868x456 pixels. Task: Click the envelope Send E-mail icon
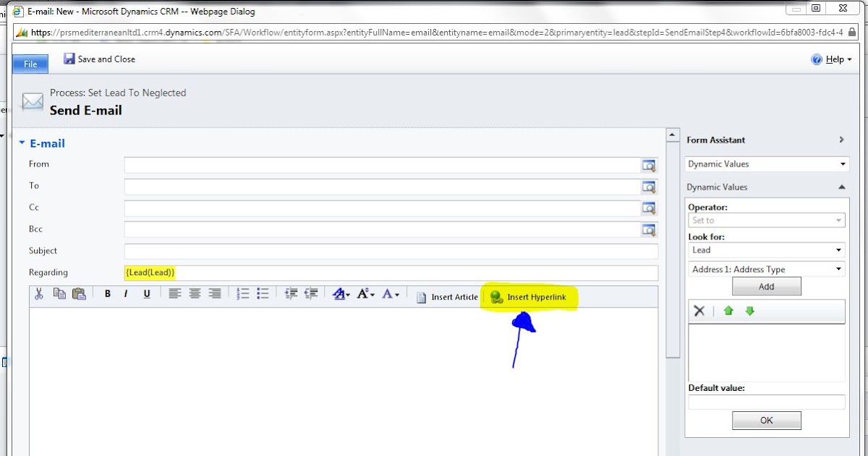pyautogui.click(x=33, y=102)
